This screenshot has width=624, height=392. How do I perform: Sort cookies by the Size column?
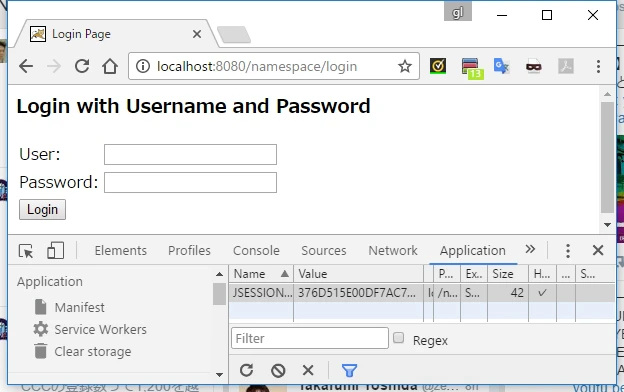point(508,274)
